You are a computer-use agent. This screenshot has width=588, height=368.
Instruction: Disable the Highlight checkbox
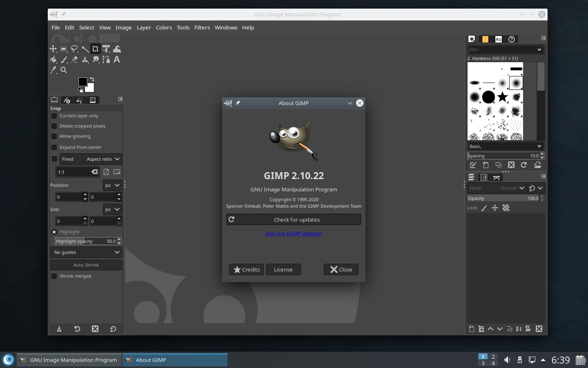[x=54, y=232]
